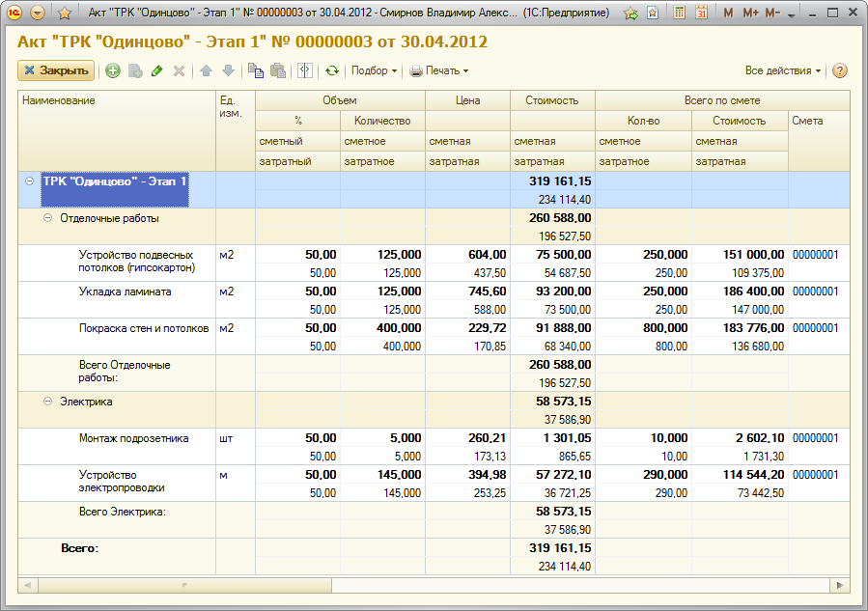Click the Ед. изм. column header
This screenshot has width=868, height=611.
[236, 130]
